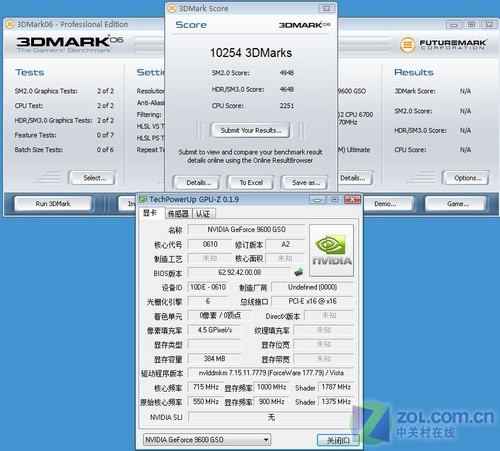Switch to the 认证 tab
500x451 pixels.
203,214
